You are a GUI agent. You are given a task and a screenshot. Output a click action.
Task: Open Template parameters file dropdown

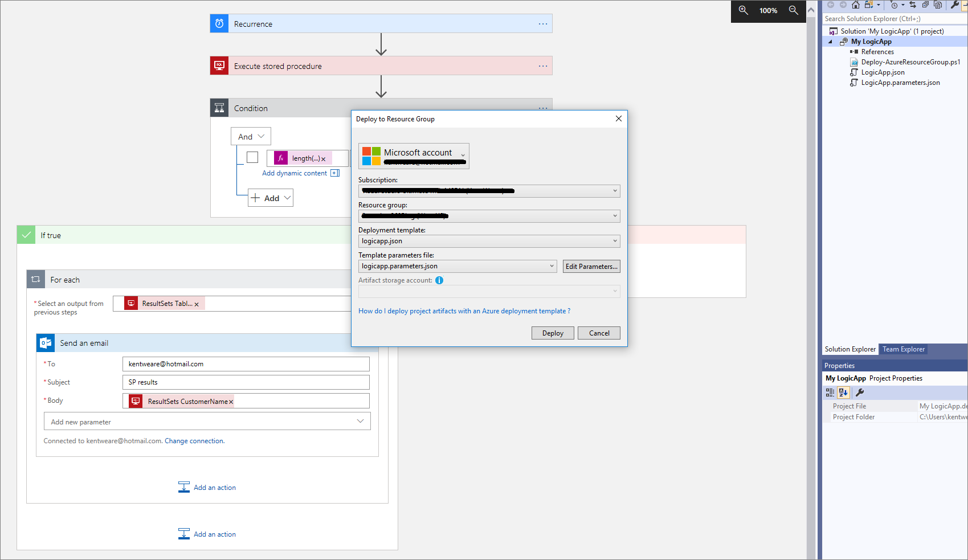pos(458,266)
